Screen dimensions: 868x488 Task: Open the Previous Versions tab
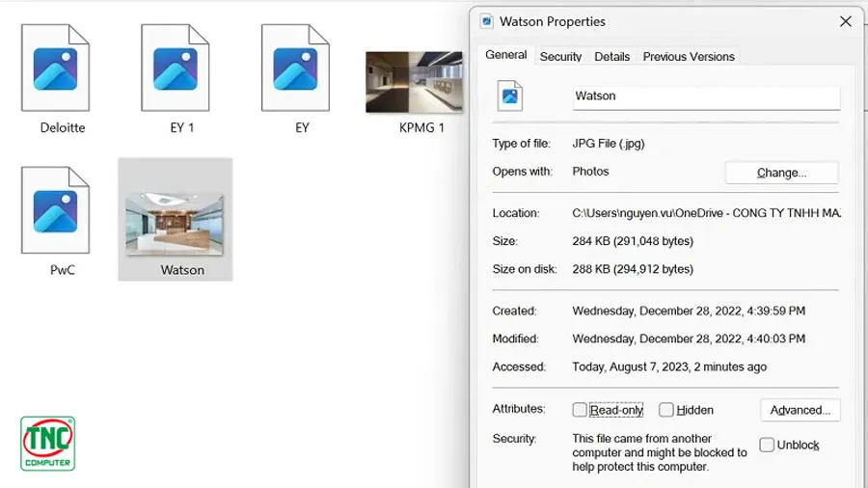[689, 57]
